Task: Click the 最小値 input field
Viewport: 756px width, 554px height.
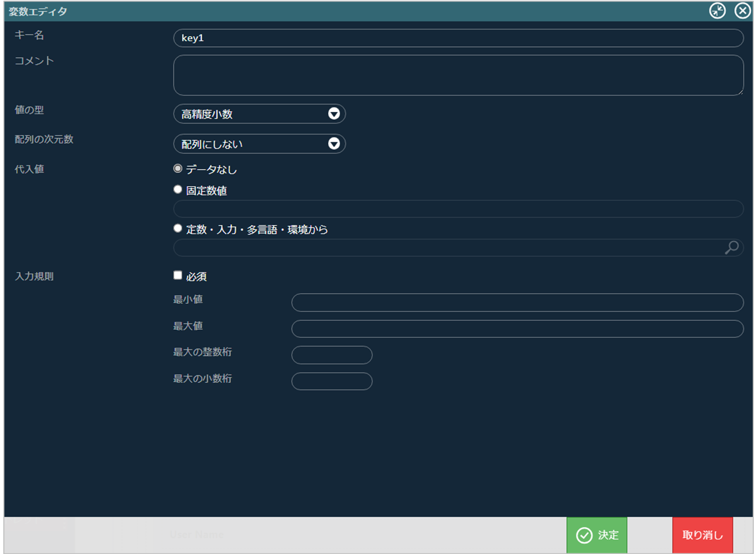Action: point(517,303)
